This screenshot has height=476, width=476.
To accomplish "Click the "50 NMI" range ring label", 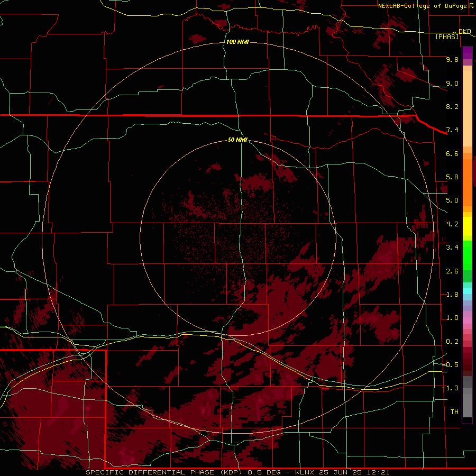I will (237, 140).
